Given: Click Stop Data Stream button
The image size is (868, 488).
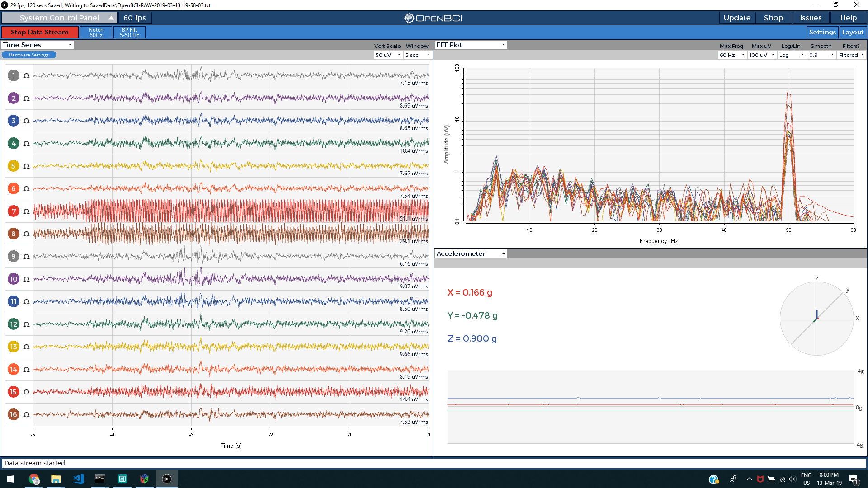Looking at the screenshot, I should (x=40, y=32).
